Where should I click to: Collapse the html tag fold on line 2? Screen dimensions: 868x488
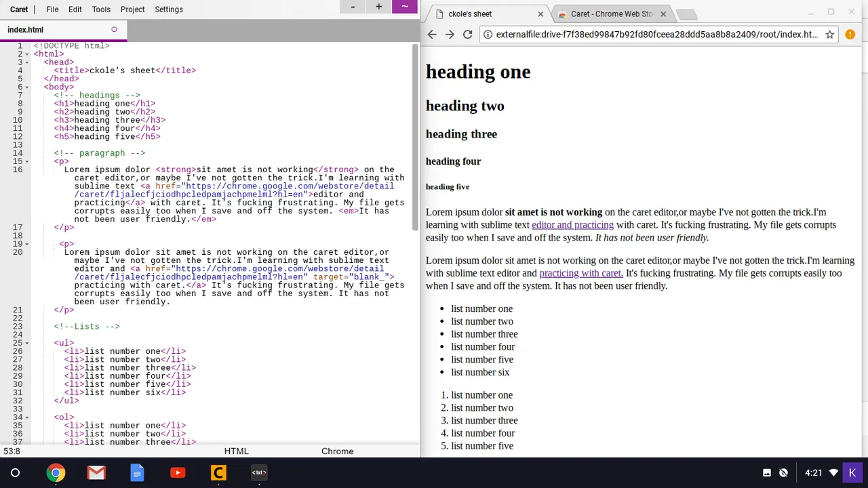click(27, 54)
